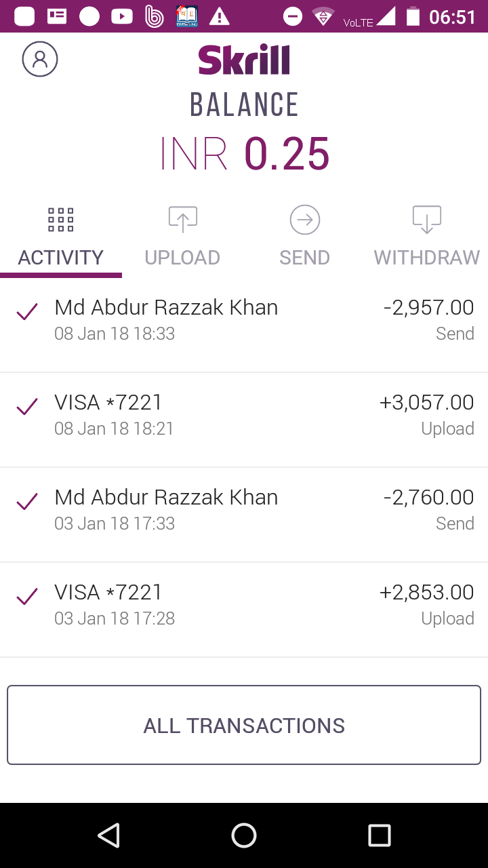Tap the INR 0.25 balance amount

click(244, 154)
